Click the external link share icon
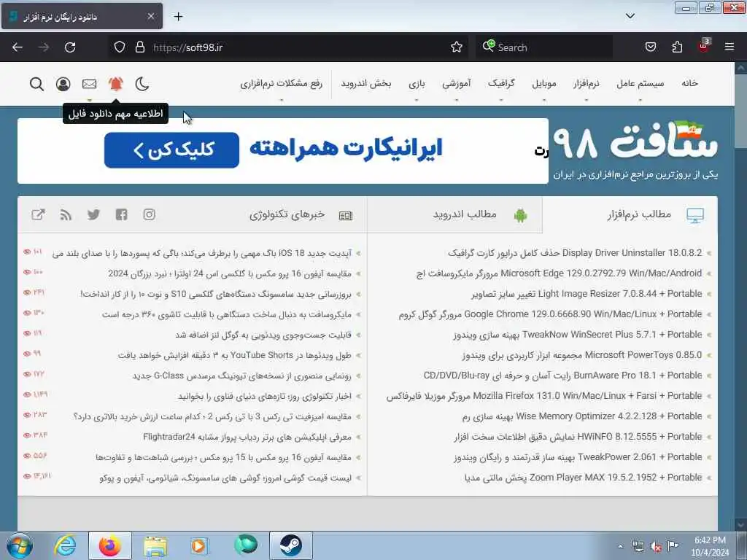 (x=38, y=214)
